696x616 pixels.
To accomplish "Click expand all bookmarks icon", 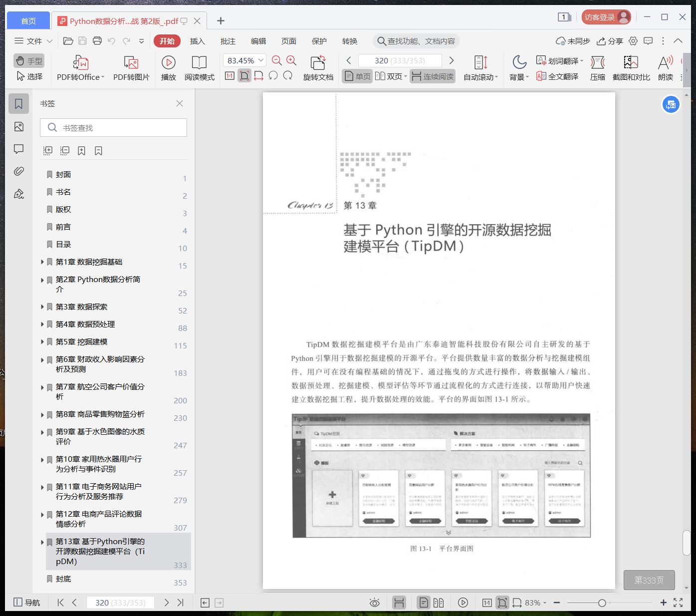I will tap(48, 150).
